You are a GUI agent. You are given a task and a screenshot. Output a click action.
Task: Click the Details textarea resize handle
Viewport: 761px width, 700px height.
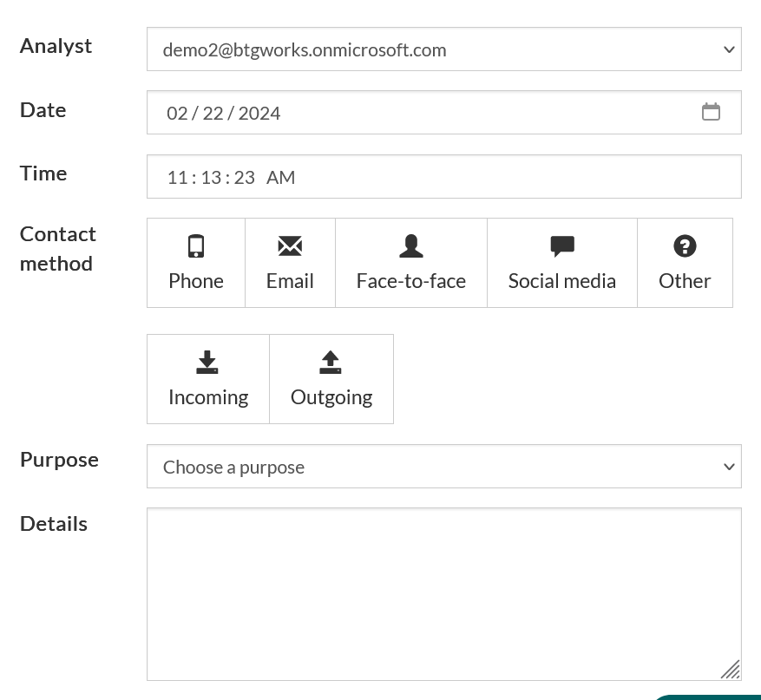pos(731,670)
